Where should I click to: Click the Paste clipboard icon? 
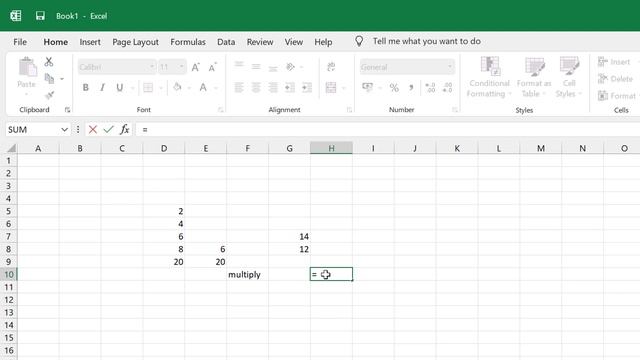(27, 67)
